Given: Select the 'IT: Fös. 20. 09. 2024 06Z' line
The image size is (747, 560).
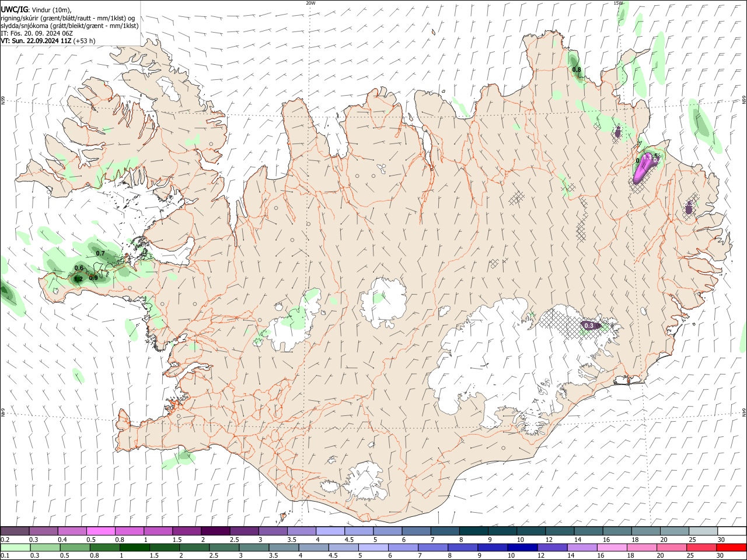Looking at the screenshot, I should point(37,33).
